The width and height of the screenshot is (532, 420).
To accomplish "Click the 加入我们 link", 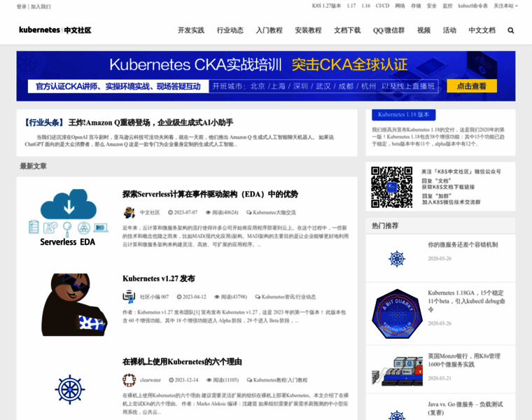I will coord(41,6).
